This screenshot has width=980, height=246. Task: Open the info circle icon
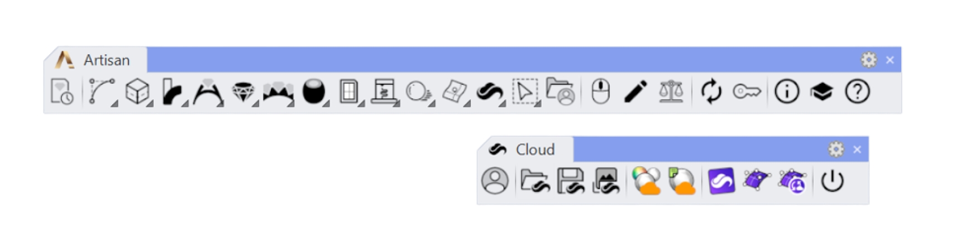(x=786, y=91)
